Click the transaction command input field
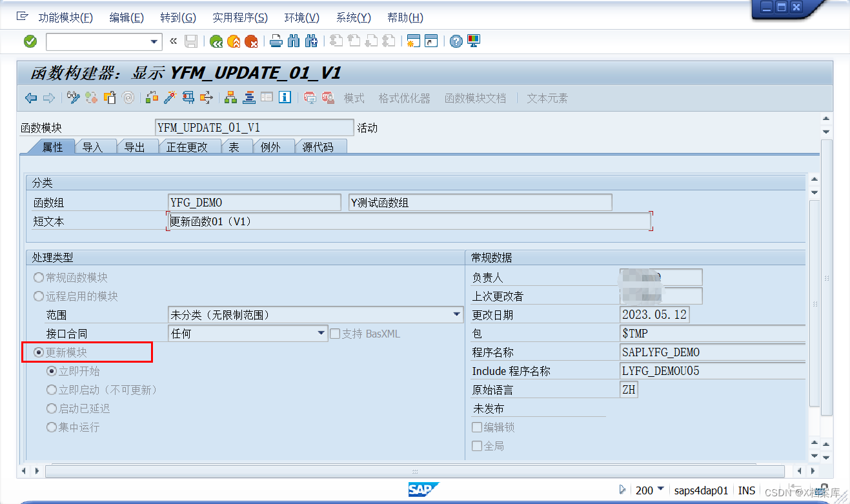 click(x=97, y=42)
